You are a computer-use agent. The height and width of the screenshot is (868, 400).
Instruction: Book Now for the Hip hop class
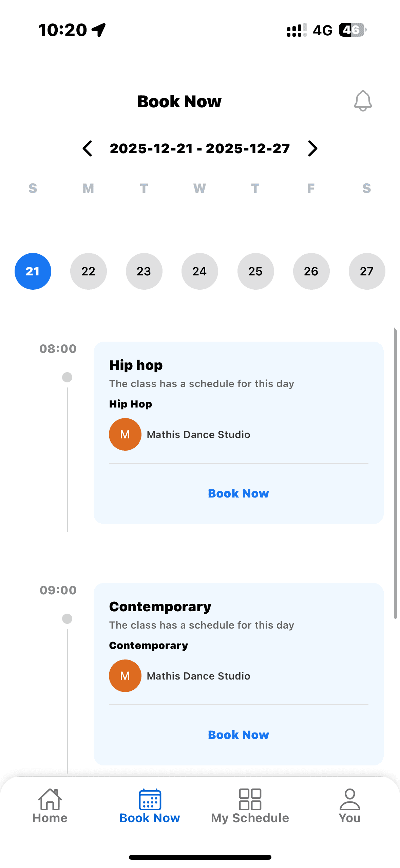(238, 493)
